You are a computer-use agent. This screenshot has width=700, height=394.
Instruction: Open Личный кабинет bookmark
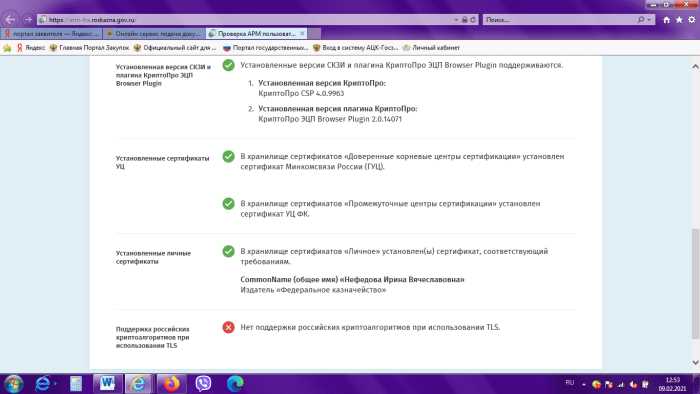[431, 48]
